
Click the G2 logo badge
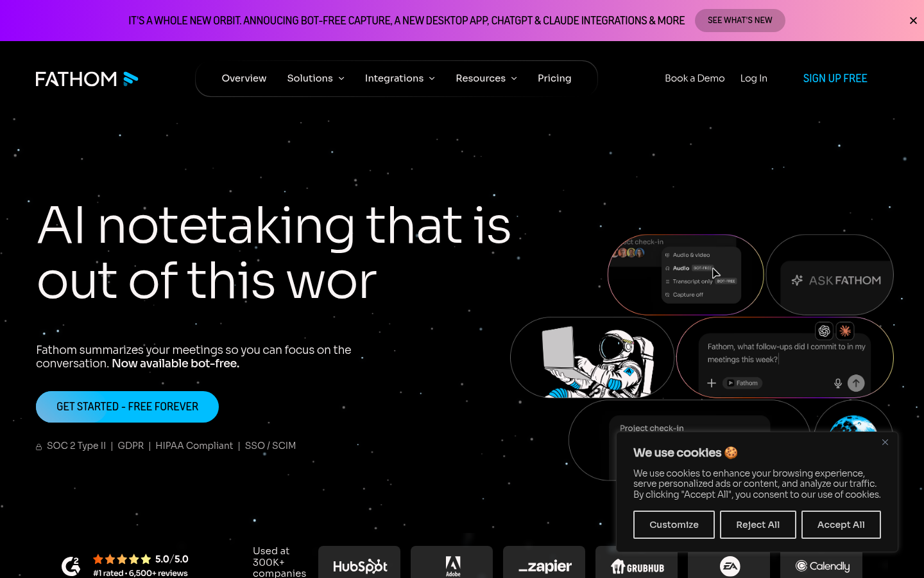[x=71, y=566]
